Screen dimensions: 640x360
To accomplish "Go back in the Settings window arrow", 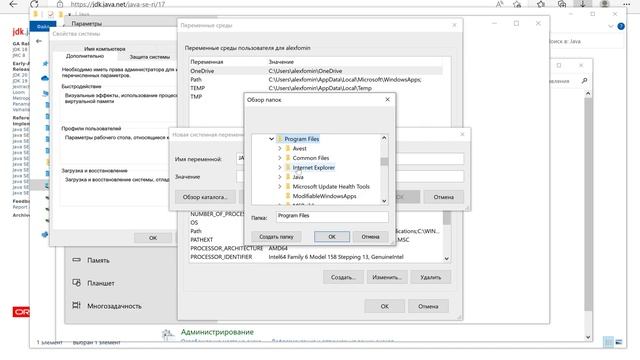I will point(39,41).
